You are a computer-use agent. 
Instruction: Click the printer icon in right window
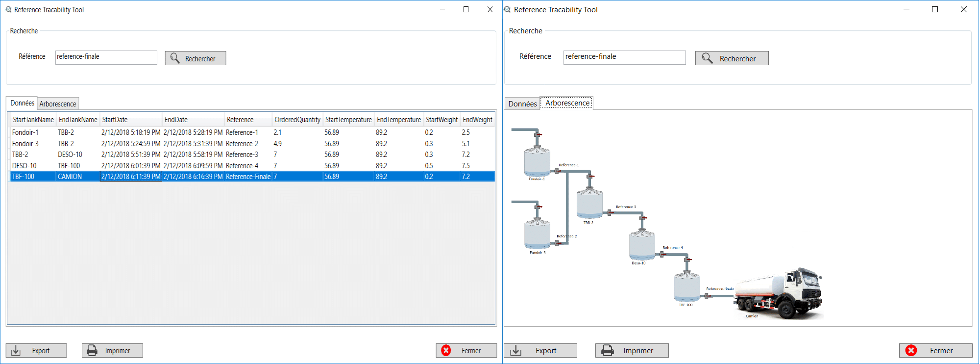pyautogui.click(x=608, y=351)
